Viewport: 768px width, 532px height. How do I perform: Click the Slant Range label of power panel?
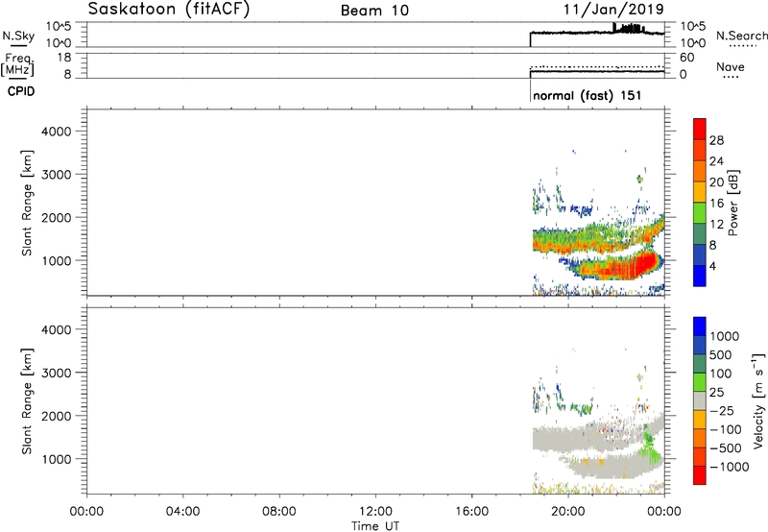pos(27,203)
